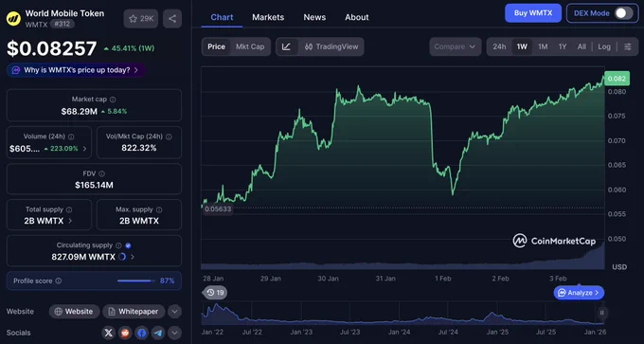The height and width of the screenshot is (344, 644).
Task: Set chart range to 1Y
Action: click(563, 46)
